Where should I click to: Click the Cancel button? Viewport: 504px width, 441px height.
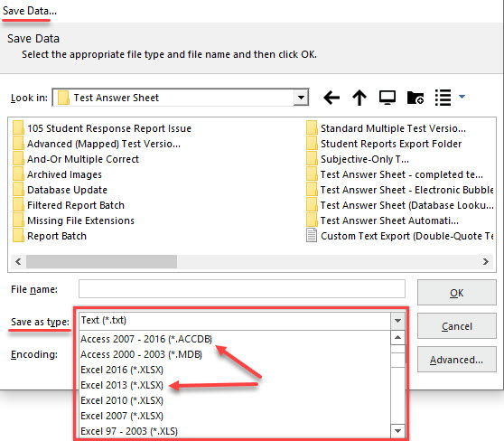pos(457,326)
